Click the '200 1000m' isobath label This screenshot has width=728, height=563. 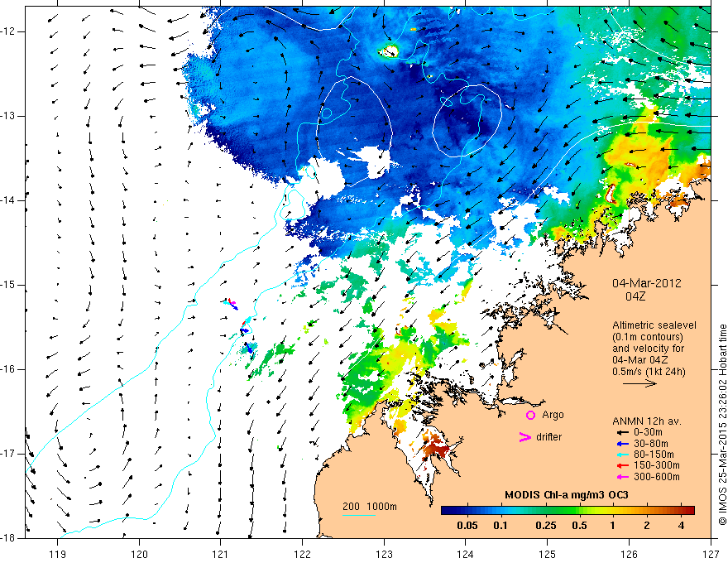pos(370,507)
